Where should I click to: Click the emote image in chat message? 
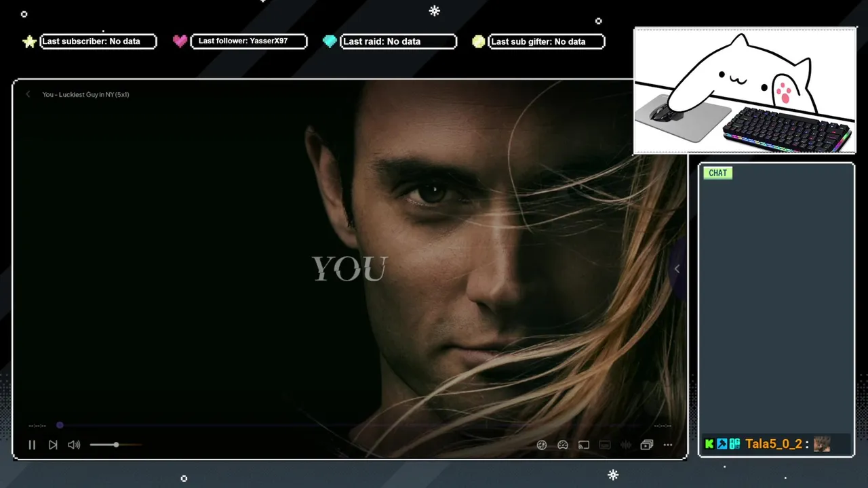pyautogui.click(x=822, y=445)
